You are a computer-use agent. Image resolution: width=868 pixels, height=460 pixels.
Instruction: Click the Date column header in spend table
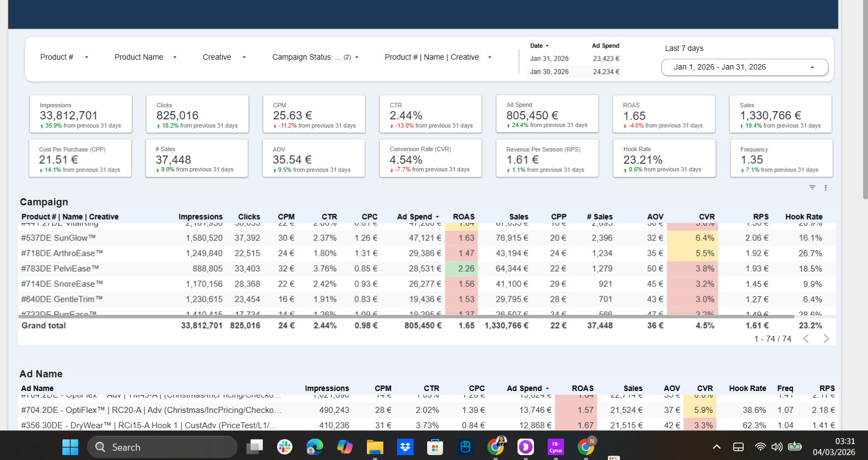[536, 46]
